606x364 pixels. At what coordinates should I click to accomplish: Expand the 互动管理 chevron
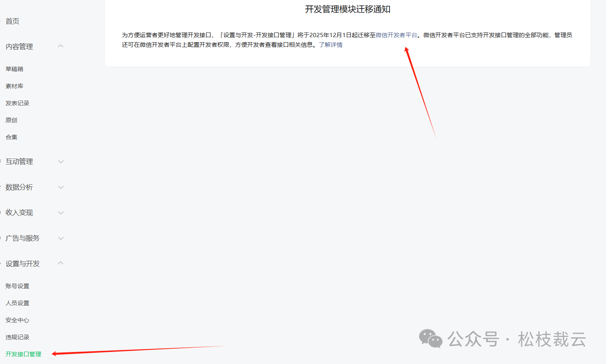point(60,162)
